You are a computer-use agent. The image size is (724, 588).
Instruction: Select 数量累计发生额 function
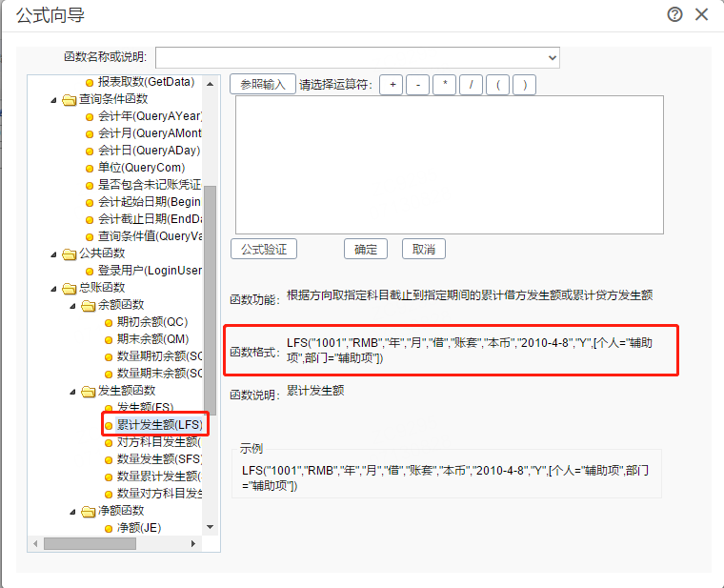159,476
